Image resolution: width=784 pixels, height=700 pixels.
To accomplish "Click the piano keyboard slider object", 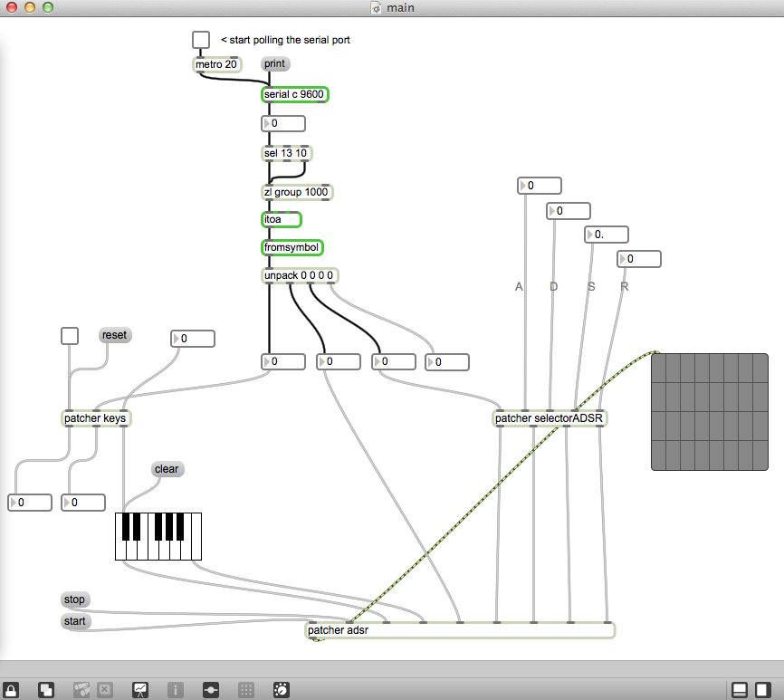I will click(158, 536).
